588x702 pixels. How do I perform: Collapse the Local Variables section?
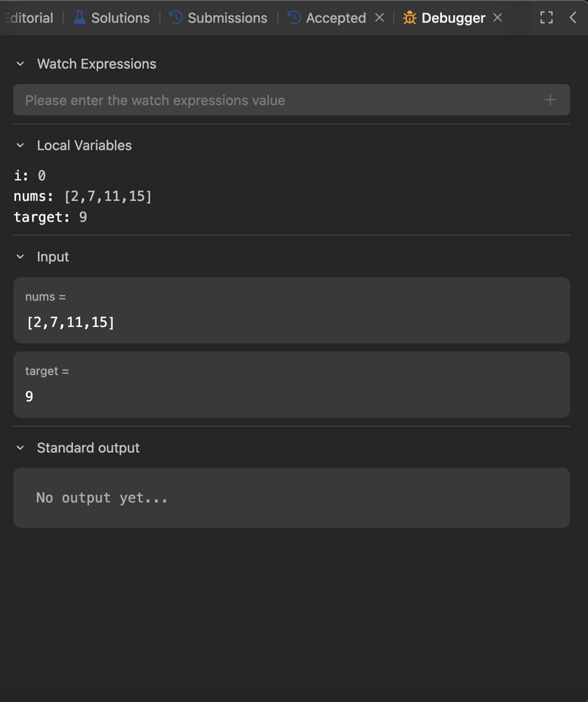pos(20,145)
